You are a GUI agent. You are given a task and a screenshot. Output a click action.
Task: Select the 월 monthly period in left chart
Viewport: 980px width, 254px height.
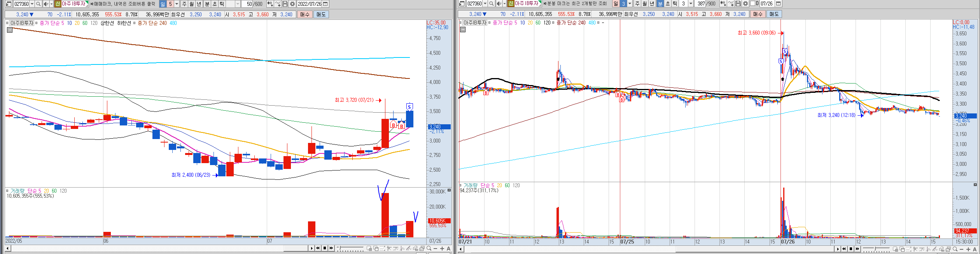coord(192,4)
